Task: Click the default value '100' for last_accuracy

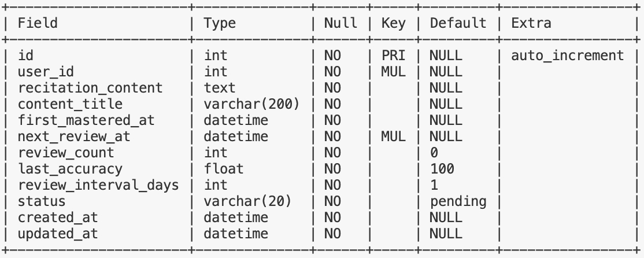Action: click(442, 169)
